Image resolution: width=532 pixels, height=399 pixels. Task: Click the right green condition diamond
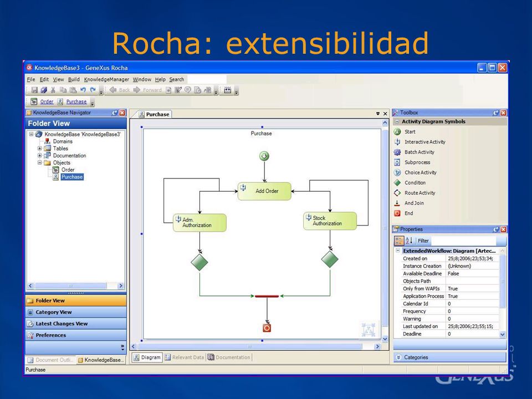[x=330, y=259]
